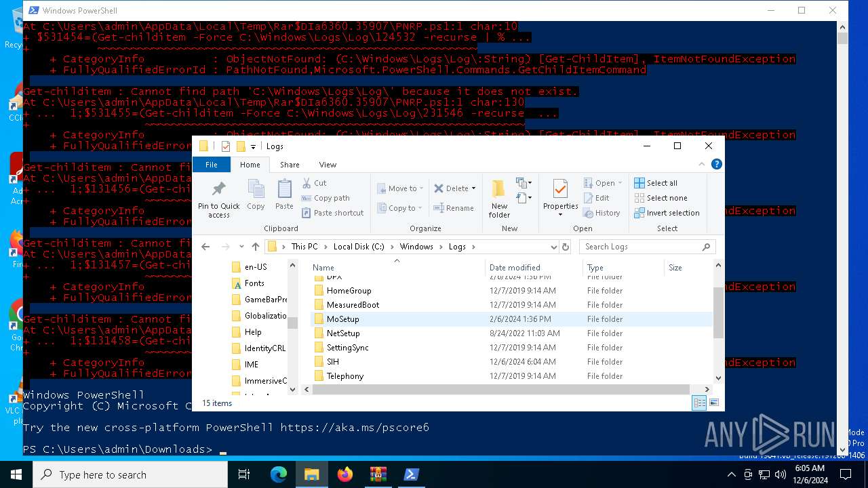Viewport: 868px width, 488px height.
Task: Open Firefox from taskbar
Action: tap(345, 474)
